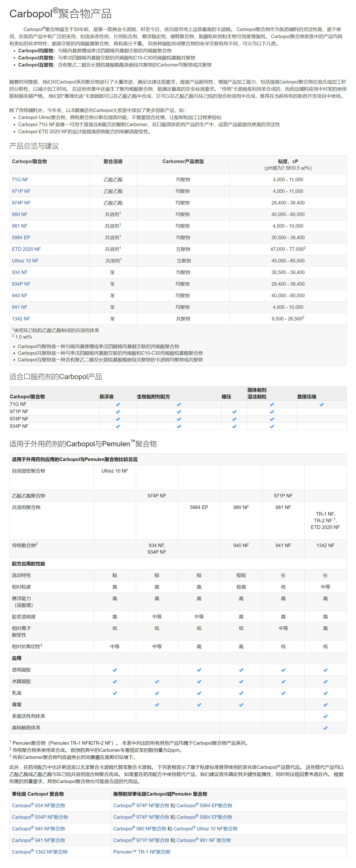Click the 膏霜 checkmark under 974P NF column
The height and width of the screenshot is (868, 356).
[157, 704]
